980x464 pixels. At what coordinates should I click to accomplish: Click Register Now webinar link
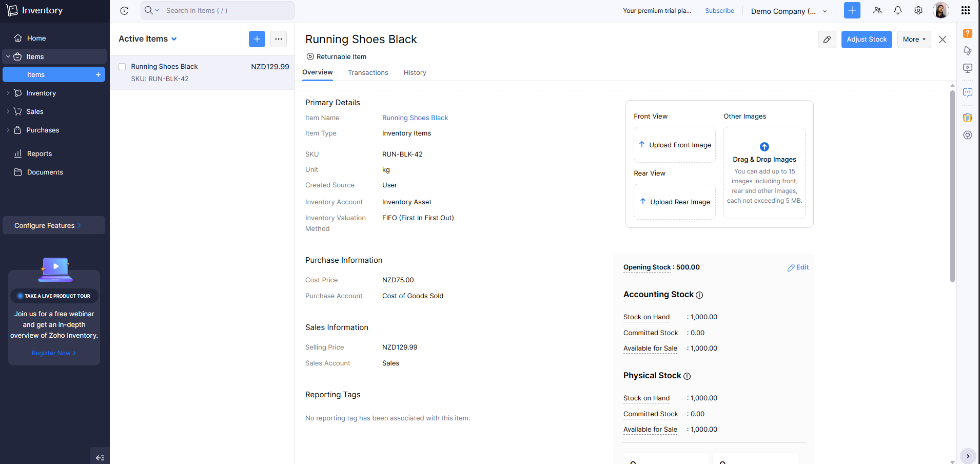[x=54, y=353]
